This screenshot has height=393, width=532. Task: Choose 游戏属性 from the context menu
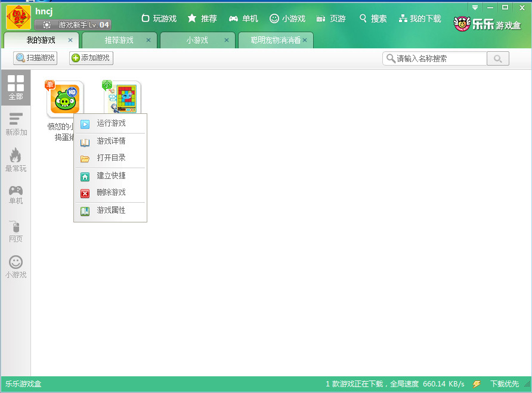point(110,211)
